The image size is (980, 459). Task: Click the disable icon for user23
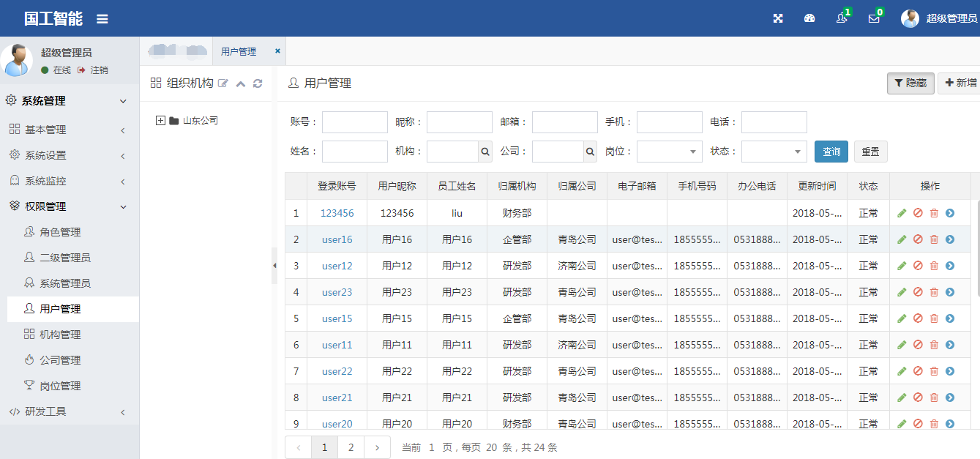(x=918, y=292)
